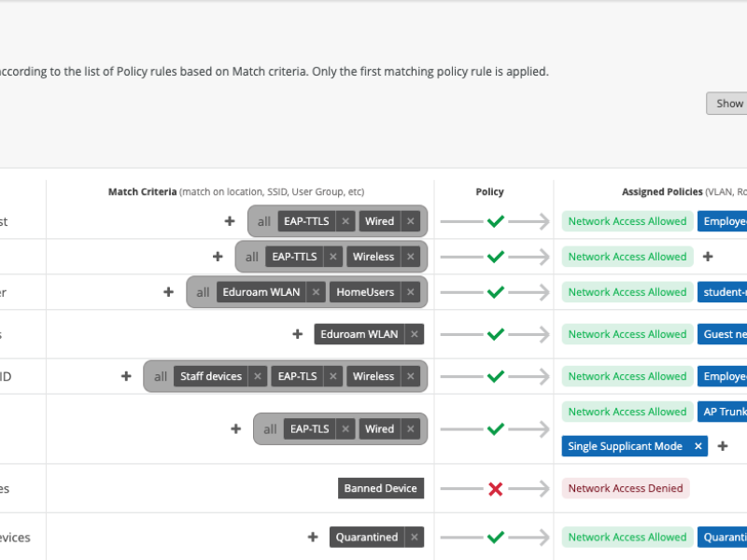Open 'all' selector in Eduroam WLAN HomeUsers group
The height and width of the screenshot is (560, 747).
pyautogui.click(x=203, y=292)
